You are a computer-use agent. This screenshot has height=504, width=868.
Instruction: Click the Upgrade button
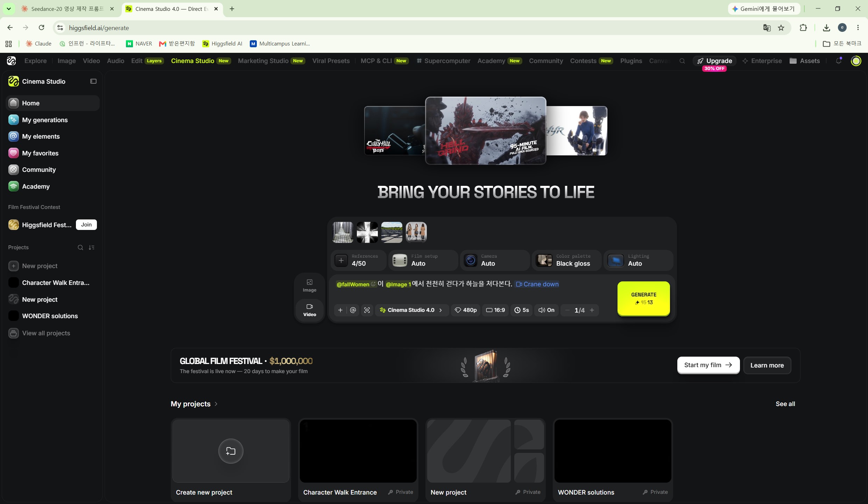[714, 61]
